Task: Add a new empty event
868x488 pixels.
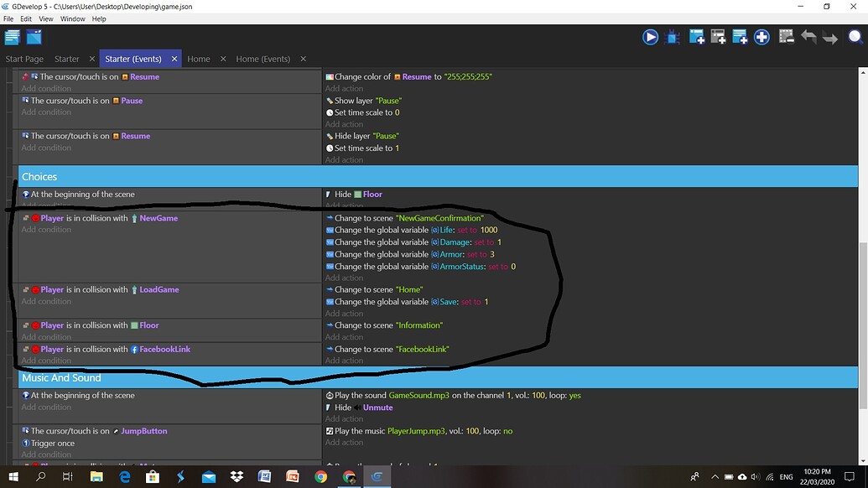Action: (x=696, y=37)
